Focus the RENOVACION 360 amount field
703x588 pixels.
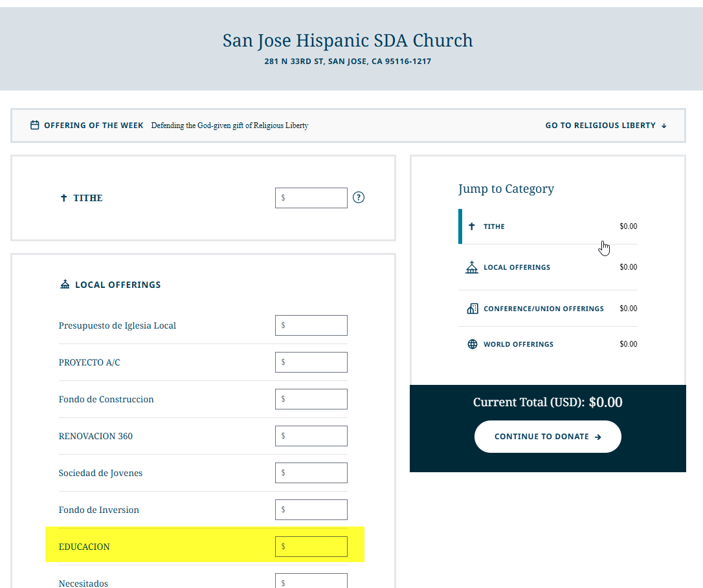pos(311,435)
